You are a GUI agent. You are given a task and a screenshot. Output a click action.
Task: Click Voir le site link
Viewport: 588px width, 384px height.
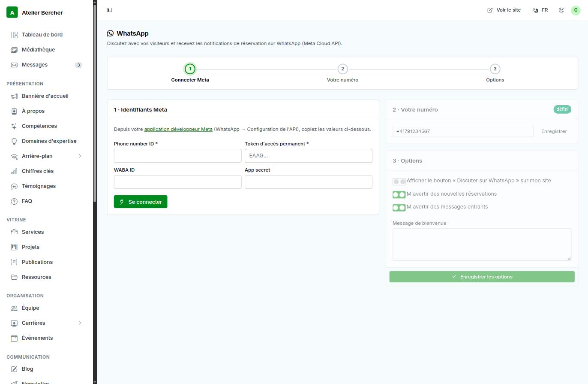(x=504, y=10)
